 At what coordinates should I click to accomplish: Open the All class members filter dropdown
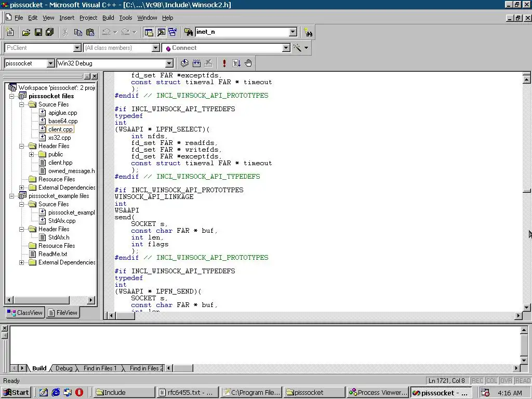click(156, 48)
